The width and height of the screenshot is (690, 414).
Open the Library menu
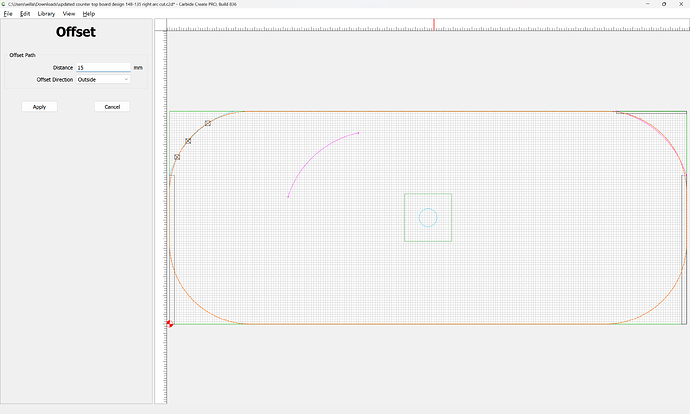pos(46,14)
